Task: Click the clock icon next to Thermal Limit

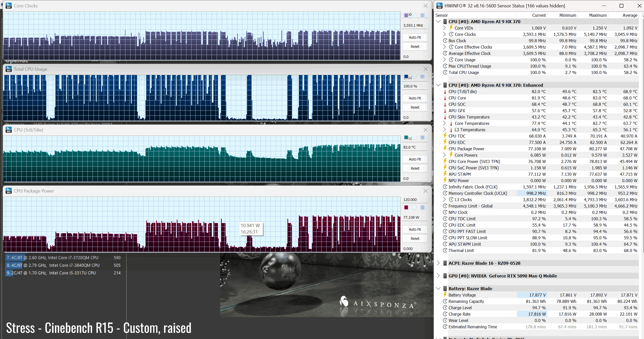Action: click(445, 250)
